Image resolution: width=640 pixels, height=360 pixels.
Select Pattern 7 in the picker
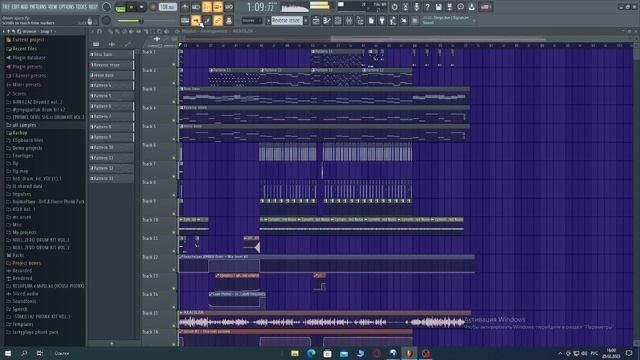coord(111,116)
